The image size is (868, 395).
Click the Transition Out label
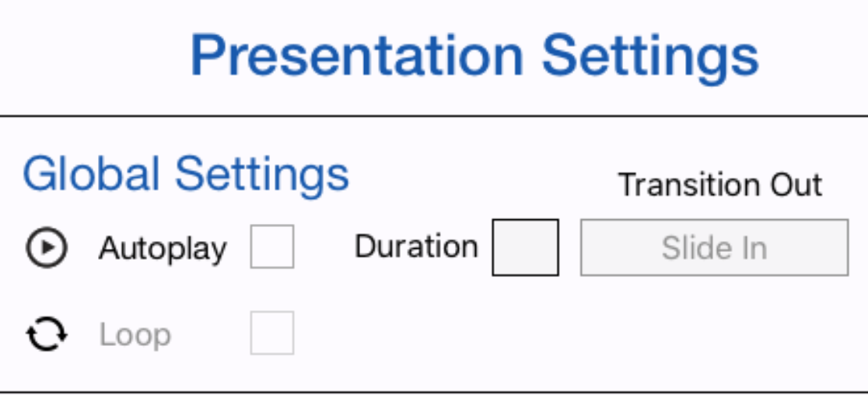click(720, 185)
